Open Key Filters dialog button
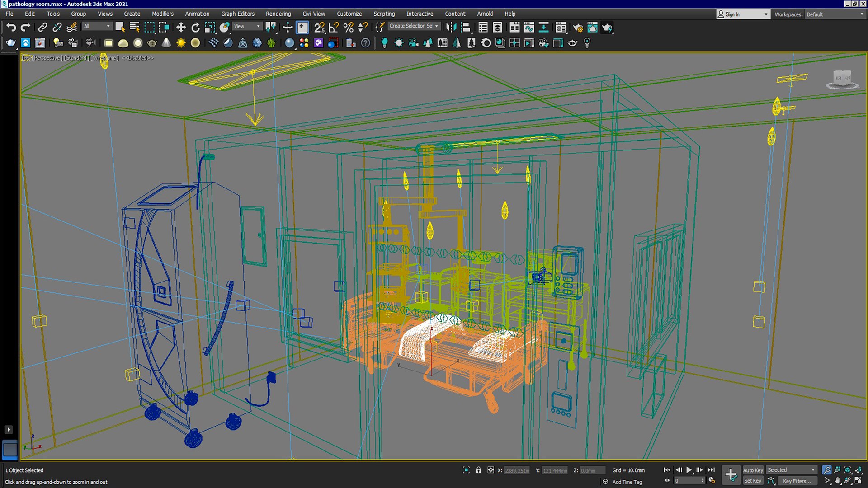Screen dimensions: 868x488 pos(797,481)
